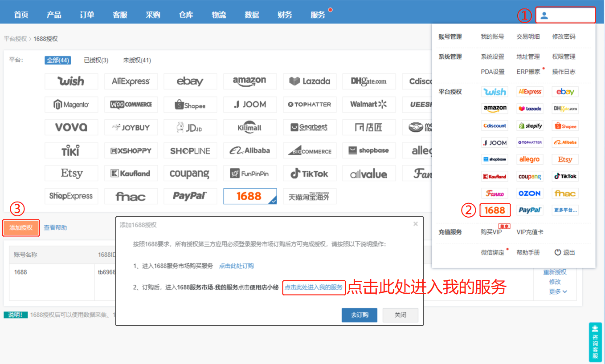
Task: Select the TikTok tile in main grid
Action: pyautogui.click(x=309, y=174)
